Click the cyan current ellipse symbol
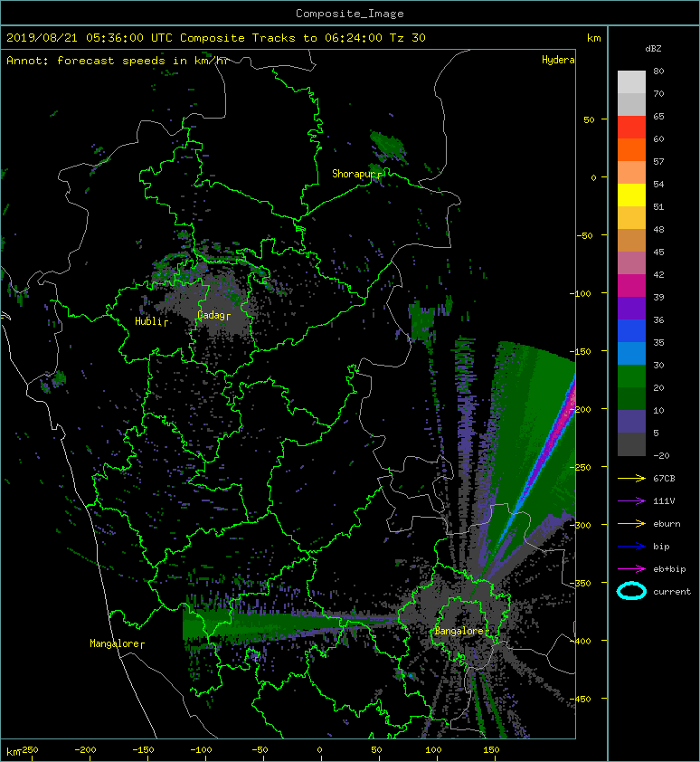Screen dimensions: 700x762 pos(631,591)
